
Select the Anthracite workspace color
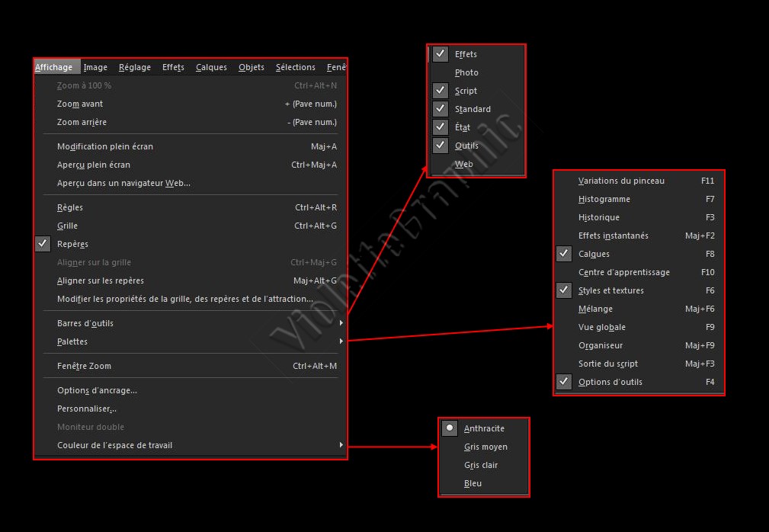point(483,428)
